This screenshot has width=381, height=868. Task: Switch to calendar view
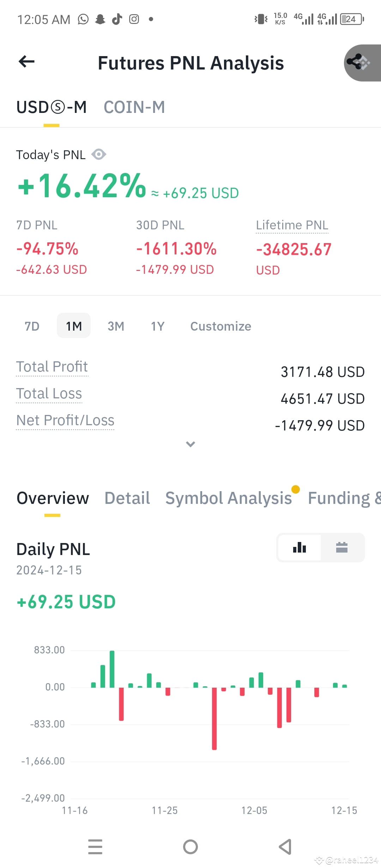pos(342,548)
